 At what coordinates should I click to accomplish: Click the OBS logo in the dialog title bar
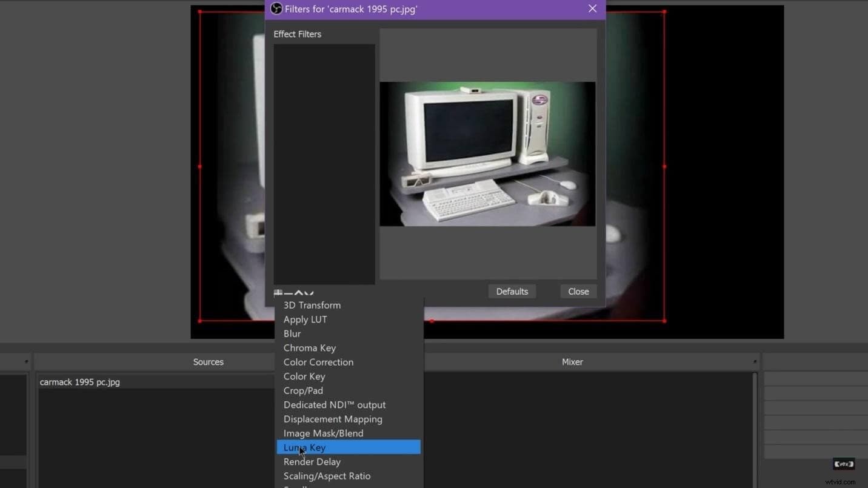[x=276, y=8]
